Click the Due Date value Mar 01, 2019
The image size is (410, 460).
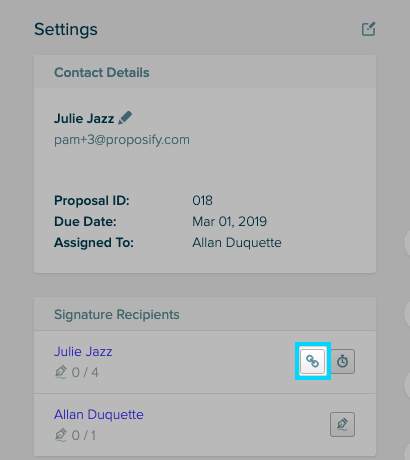pos(229,221)
